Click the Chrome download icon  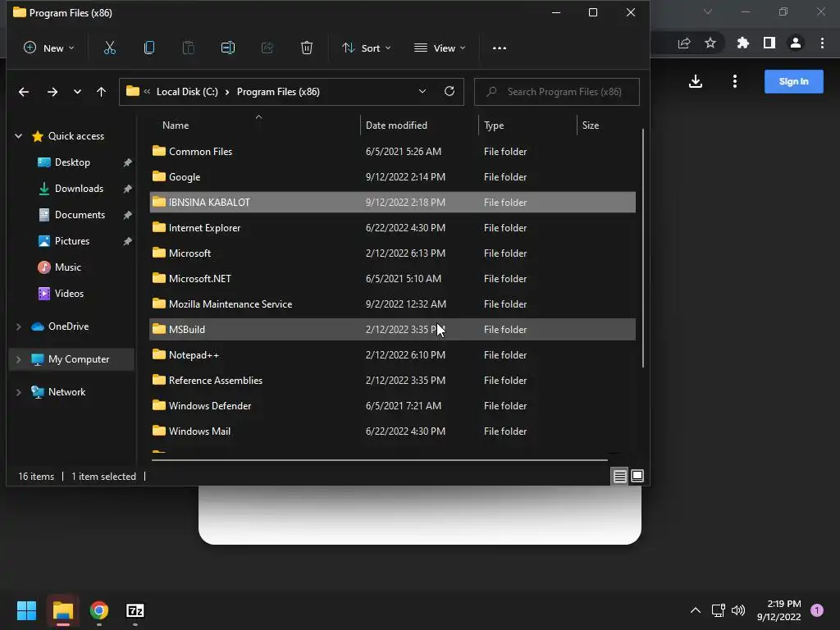696,81
